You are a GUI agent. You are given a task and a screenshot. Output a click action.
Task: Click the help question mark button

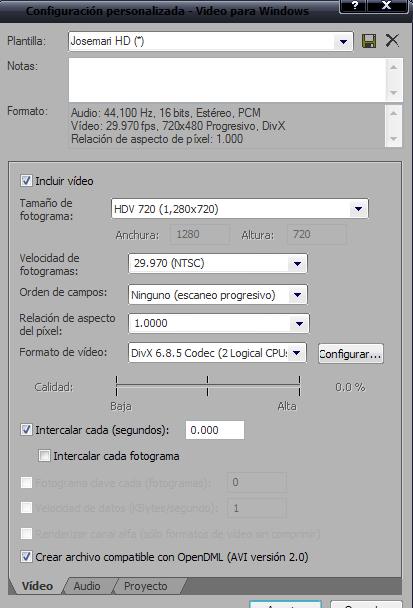354,5
